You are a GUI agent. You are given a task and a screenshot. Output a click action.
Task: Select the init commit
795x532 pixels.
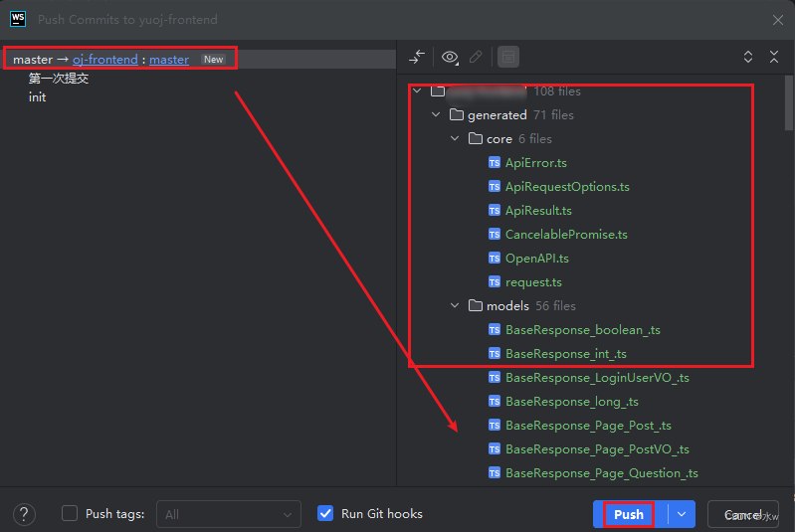pos(38,96)
